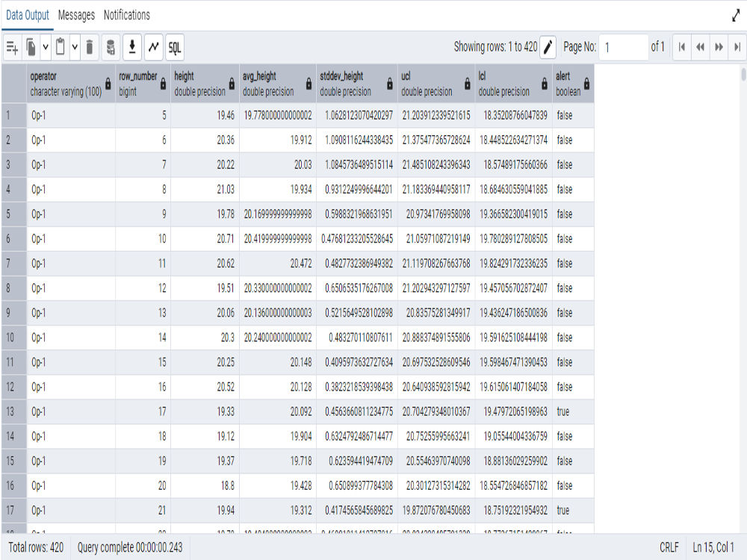
Task: Open the copy options dropdown arrow
Action: tap(46, 47)
